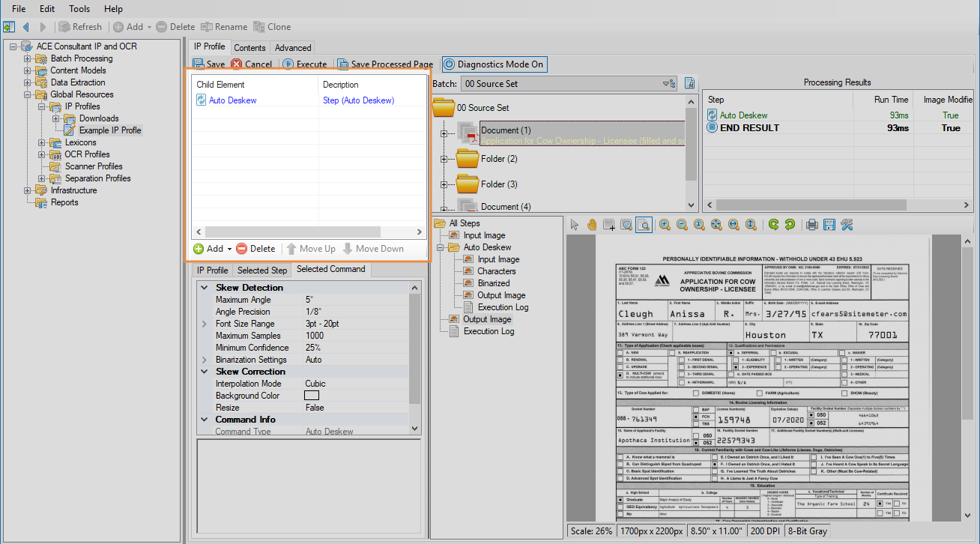
Task: Open the Tools menu
Action: (x=79, y=9)
